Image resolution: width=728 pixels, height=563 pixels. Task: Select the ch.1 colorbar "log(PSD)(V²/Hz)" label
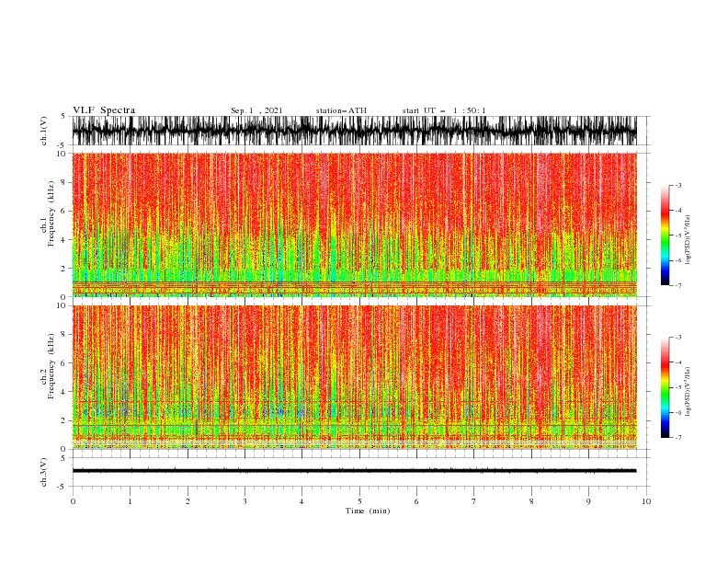point(688,240)
